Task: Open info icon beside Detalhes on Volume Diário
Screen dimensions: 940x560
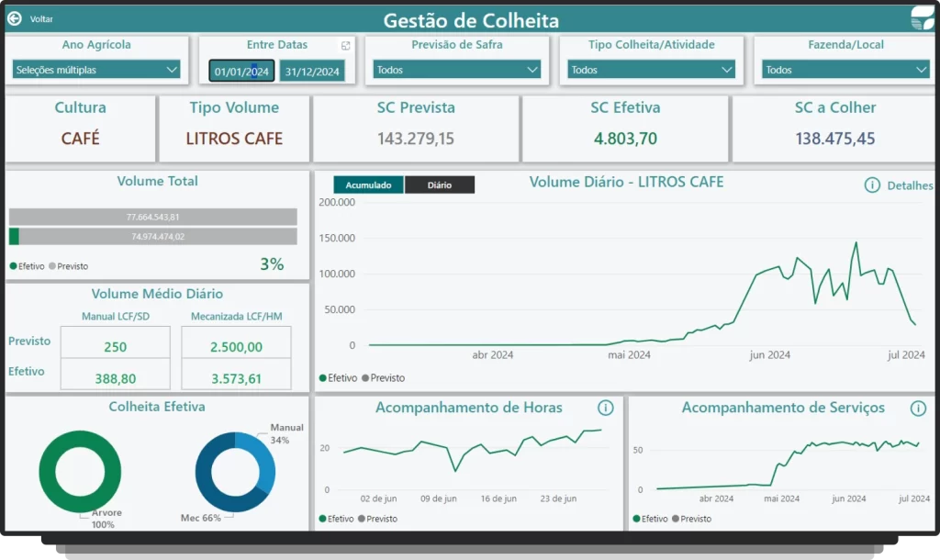Action: coord(872,185)
